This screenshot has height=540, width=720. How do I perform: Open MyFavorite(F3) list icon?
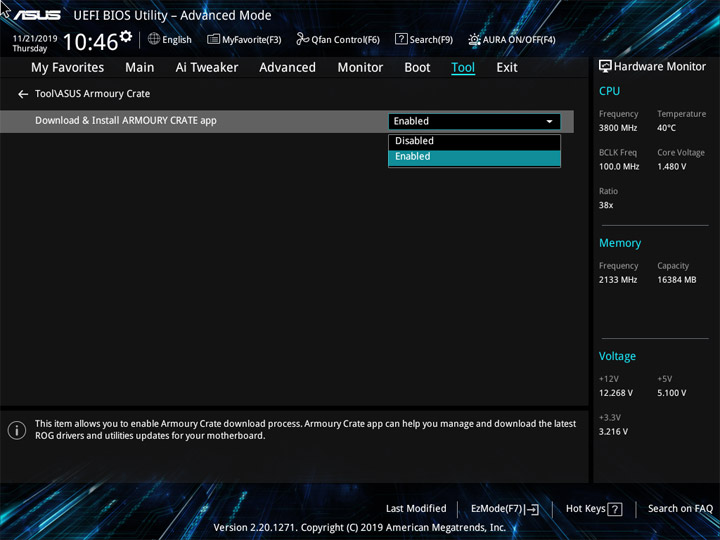213,39
